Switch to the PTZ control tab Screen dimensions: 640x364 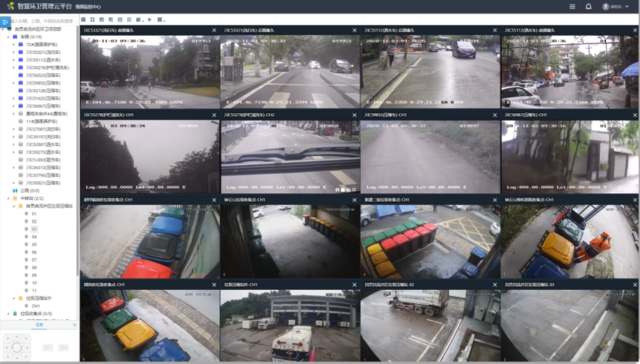pyautogui.click(x=39, y=325)
